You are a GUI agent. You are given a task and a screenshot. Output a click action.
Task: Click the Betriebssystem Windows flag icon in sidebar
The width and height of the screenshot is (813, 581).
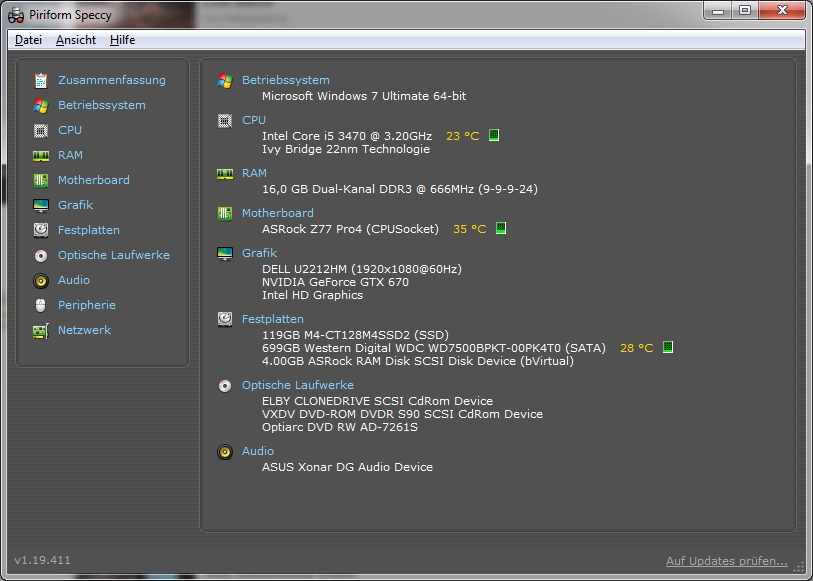click(41, 105)
